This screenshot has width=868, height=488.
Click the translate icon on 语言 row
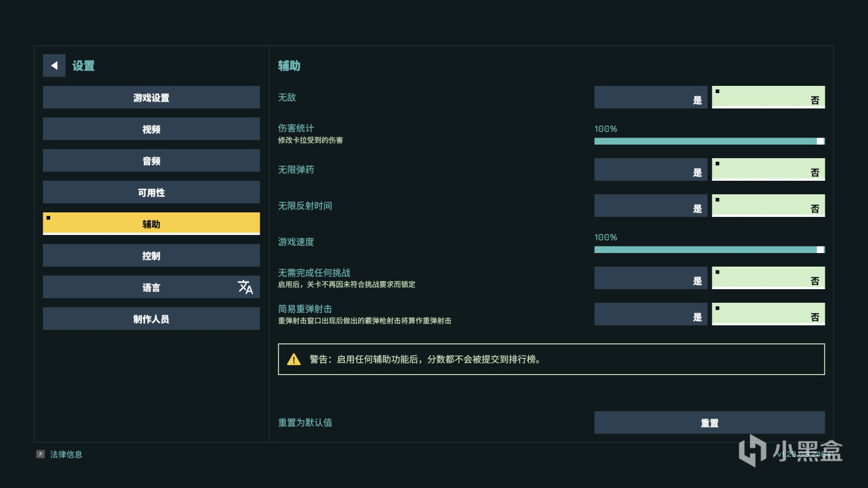point(245,287)
